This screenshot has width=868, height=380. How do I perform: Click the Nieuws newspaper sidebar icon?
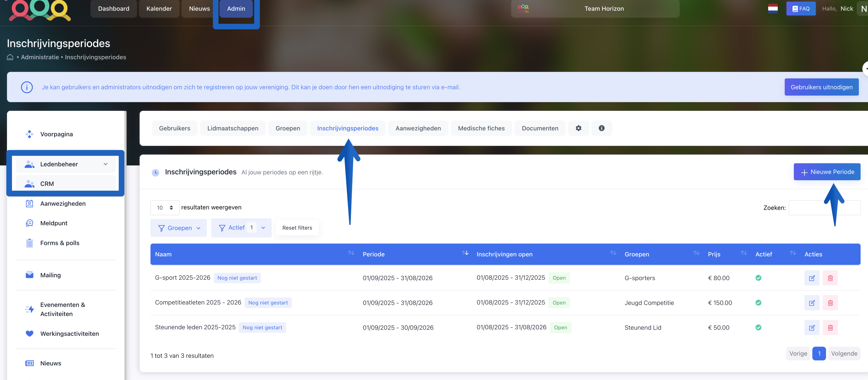[x=29, y=364]
